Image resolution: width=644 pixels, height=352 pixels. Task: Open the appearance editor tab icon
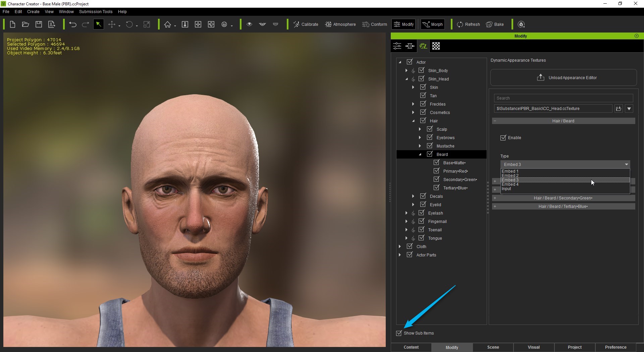coord(423,46)
